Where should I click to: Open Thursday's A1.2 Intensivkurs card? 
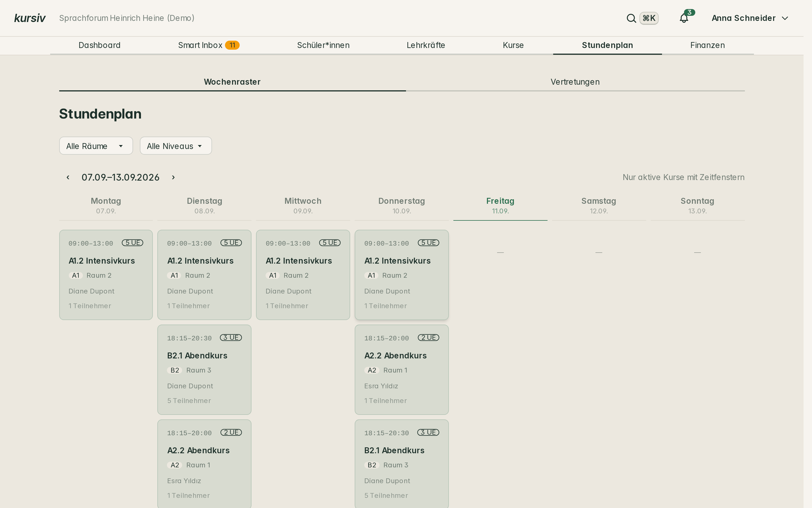tap(402, 275)
